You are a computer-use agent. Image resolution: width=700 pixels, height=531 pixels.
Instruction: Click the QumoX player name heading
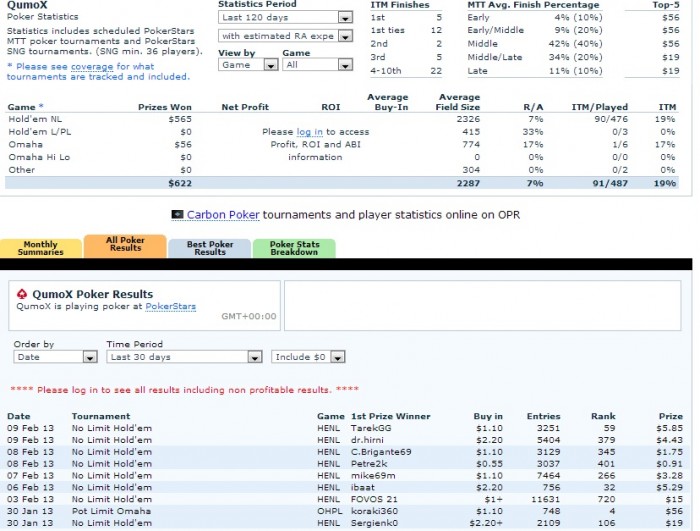(x=27, y=5)
